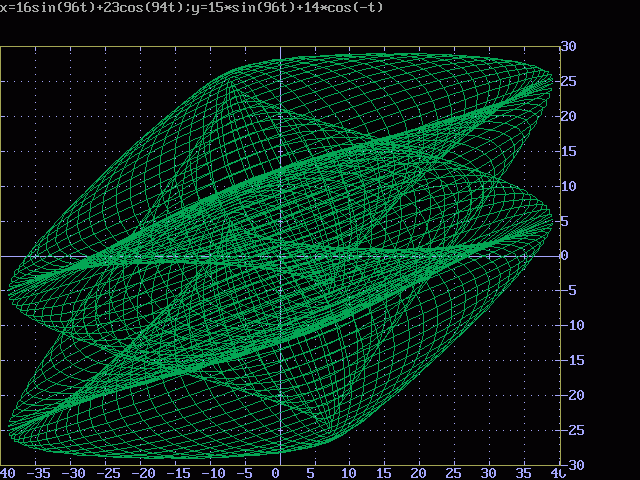
Task: Click the 10 label on the y-axis
Action: click(568, 186)
